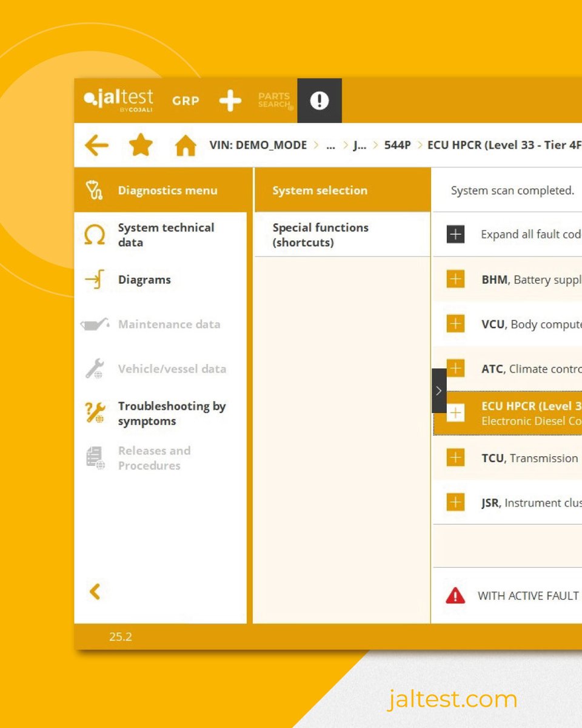Select the TCU, Transmission text
The image size is (582, 728).
(530, 458)
